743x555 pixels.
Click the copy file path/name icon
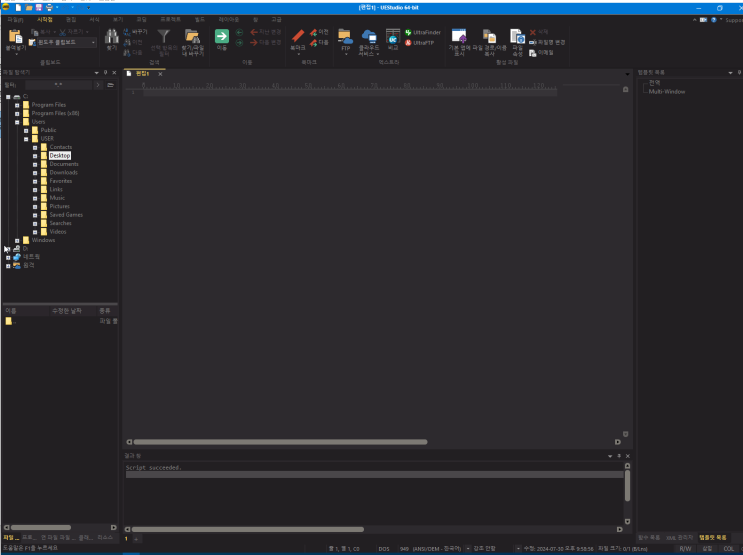pos(489,36)
